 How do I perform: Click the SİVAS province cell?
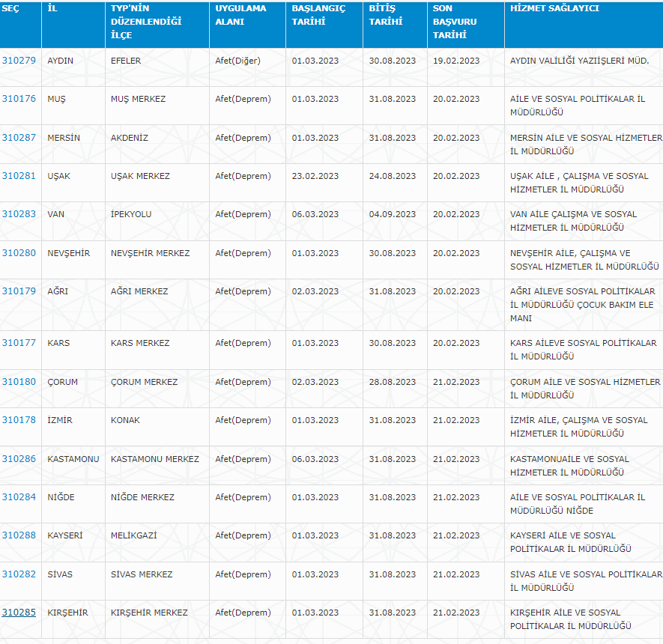click(x=73, y=581)
